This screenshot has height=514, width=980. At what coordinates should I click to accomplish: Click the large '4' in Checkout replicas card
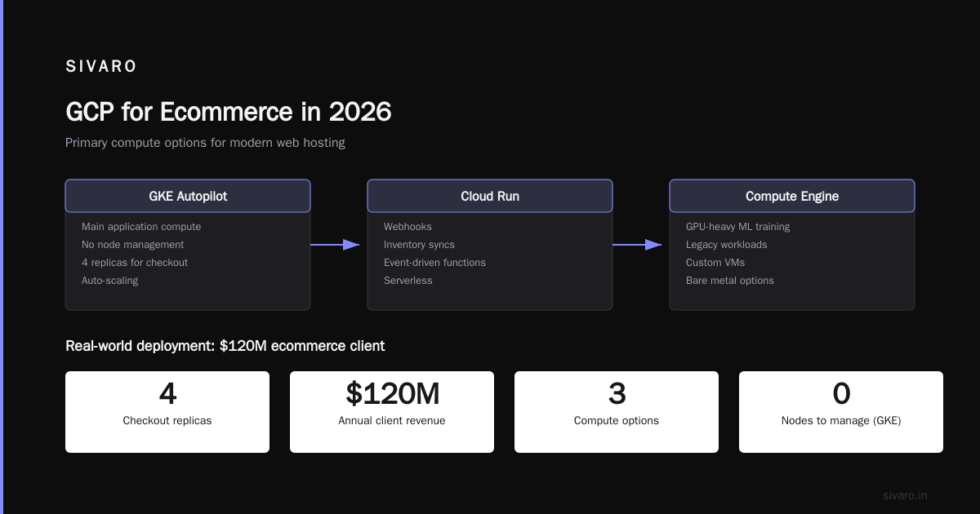167,394
